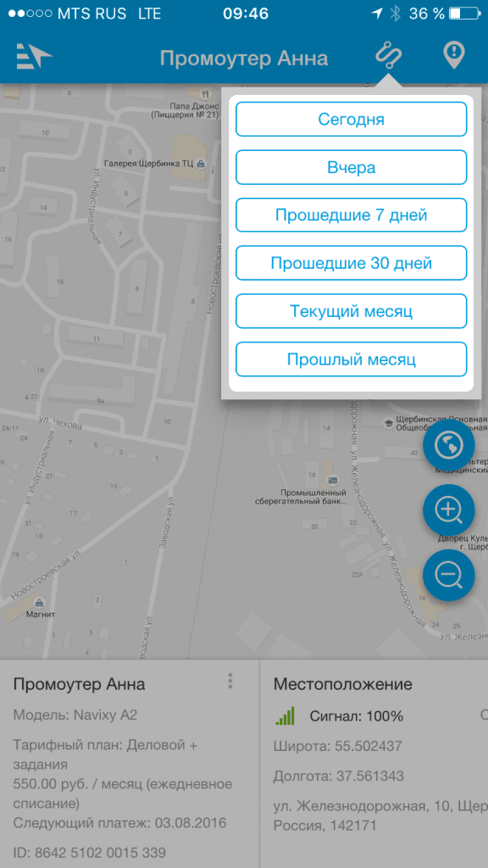
Task: Open the three-dot menu on Промоутер Анна card
Action: pos(230,681)
